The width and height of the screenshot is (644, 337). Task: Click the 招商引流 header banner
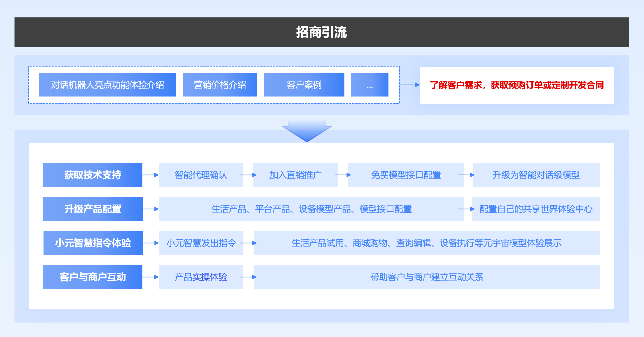click(321, 32)
